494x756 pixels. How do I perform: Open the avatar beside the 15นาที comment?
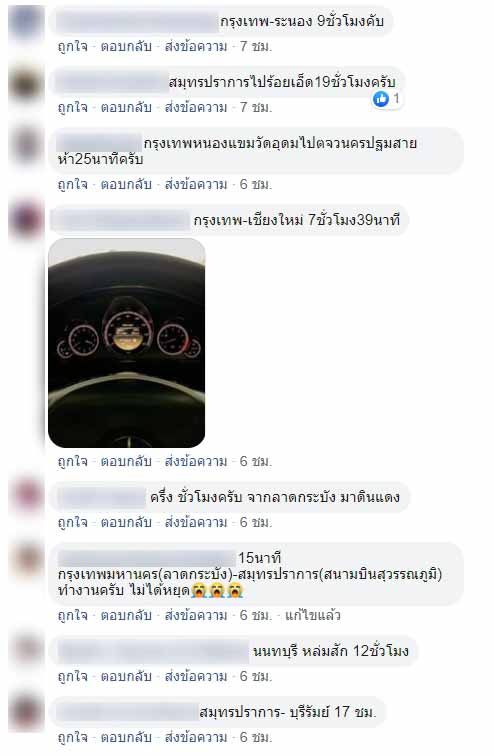pyautogui.click(x=25, y=560)
